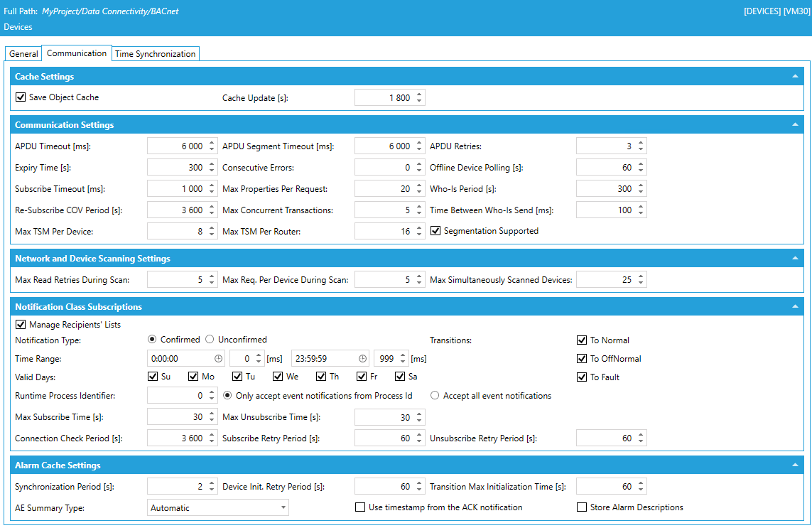Toggle Segmentation Supported checkbox
Screen dimensions: 812x528
pyautogui.click(x=436, y=231)
